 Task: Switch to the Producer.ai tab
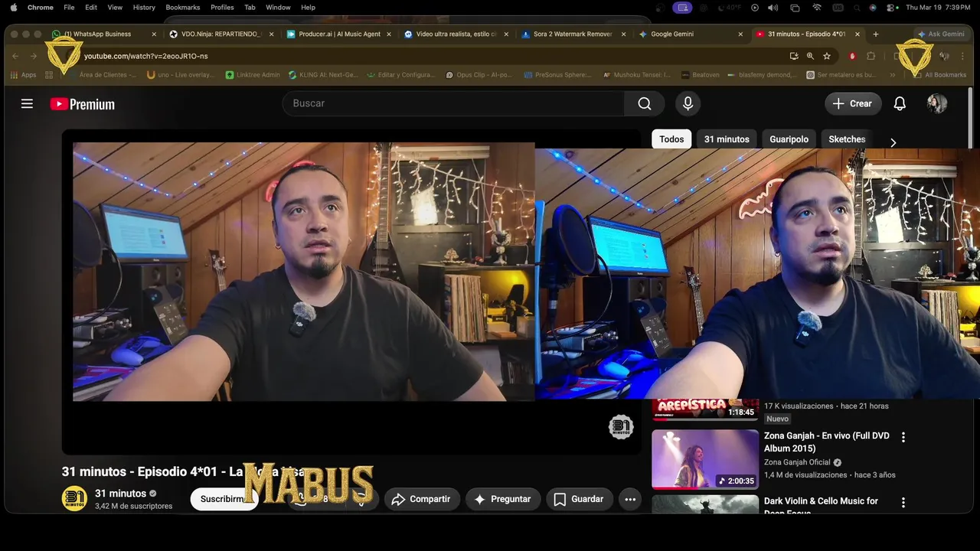(338, 34)
